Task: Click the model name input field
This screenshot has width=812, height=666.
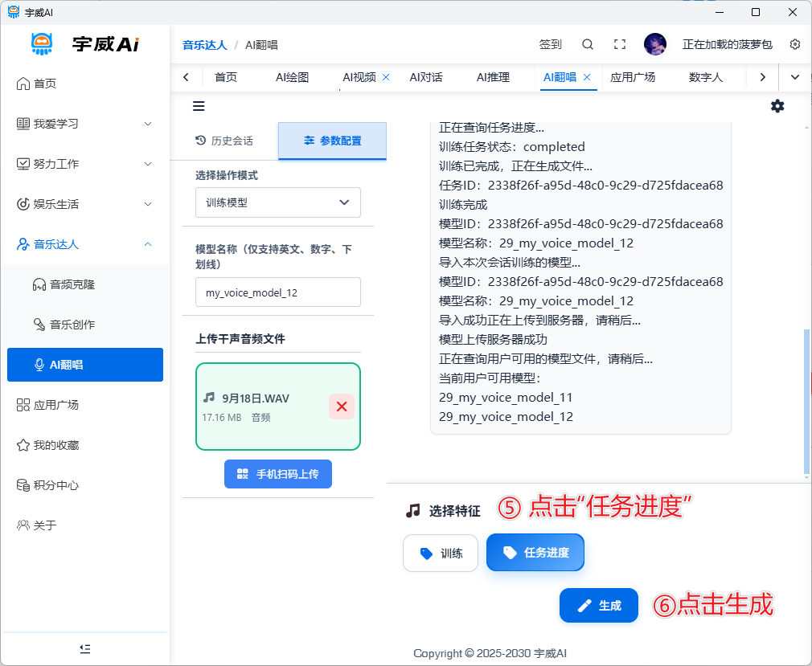Action: point(278,292)
